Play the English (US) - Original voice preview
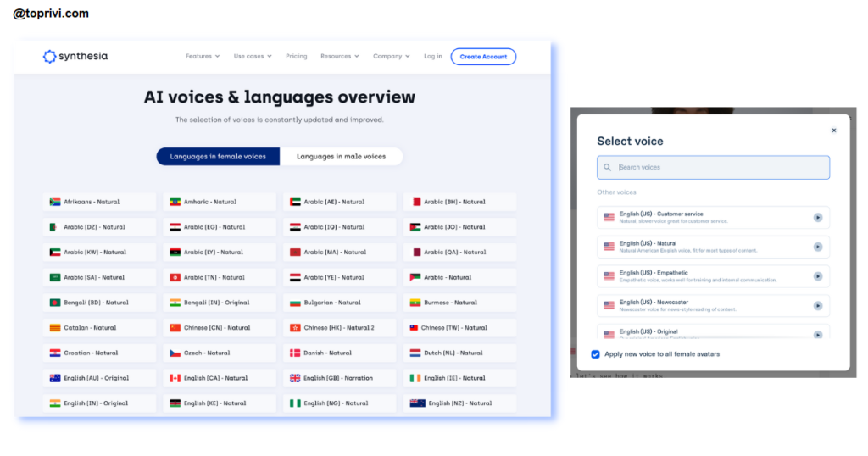This screenshot has height=456, width=868. coord(818,335)
